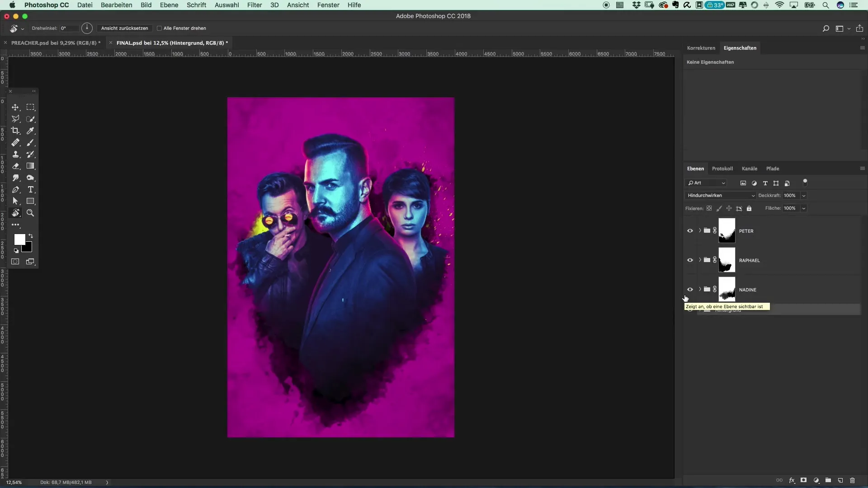868x488 pixels.
Task: Create a new layer group
Action: pos(828,480)
